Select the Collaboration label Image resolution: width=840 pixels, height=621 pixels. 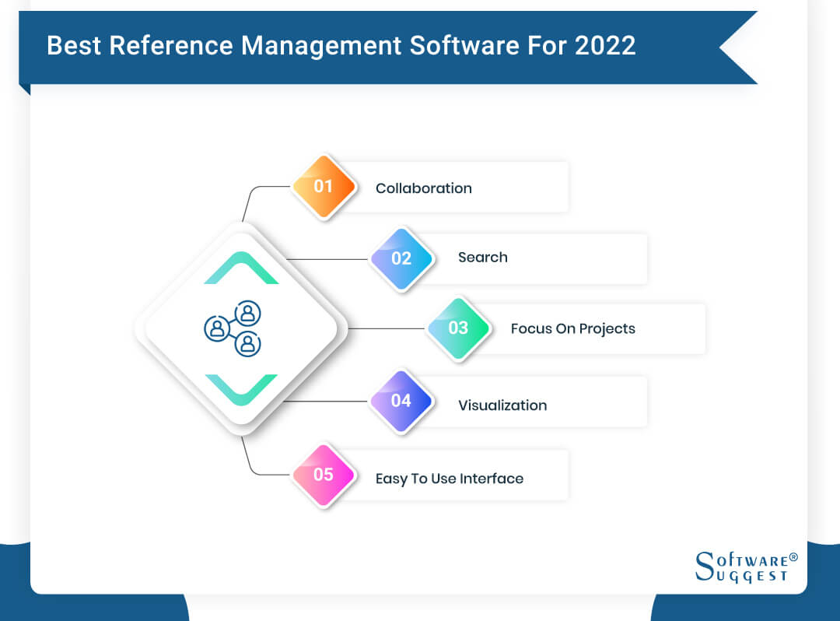pyautogui.click(x=424, y=188)
